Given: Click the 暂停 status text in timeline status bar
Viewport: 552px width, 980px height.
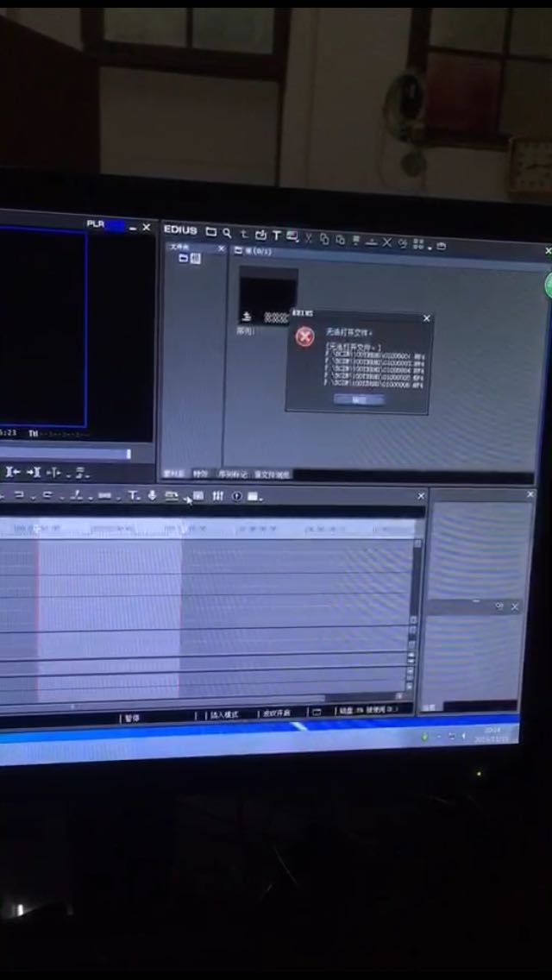Looking at the screenshot, I should coord(132,718).
